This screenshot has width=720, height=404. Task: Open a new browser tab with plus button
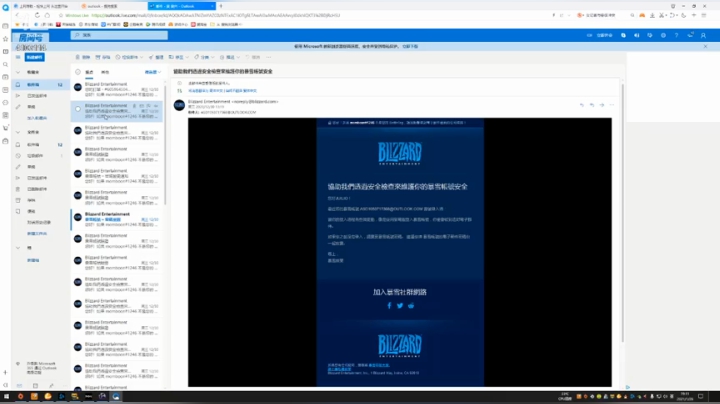(x=221, y=6)
